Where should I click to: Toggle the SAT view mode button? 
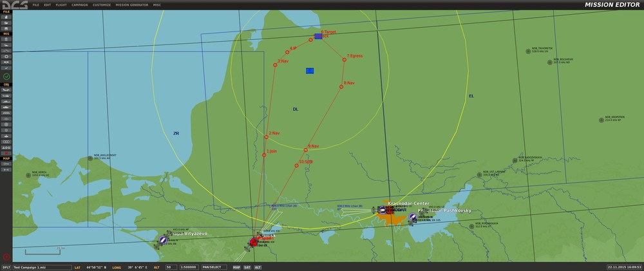point(247,267)
